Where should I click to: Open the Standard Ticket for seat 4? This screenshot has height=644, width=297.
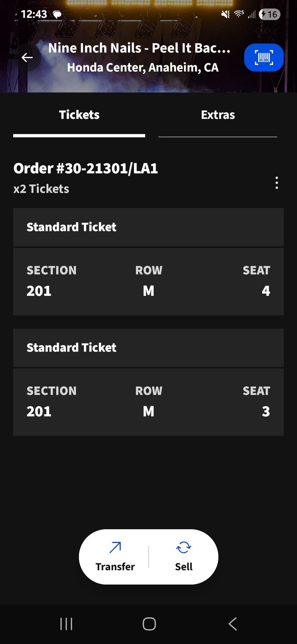[x=148, y=281]
